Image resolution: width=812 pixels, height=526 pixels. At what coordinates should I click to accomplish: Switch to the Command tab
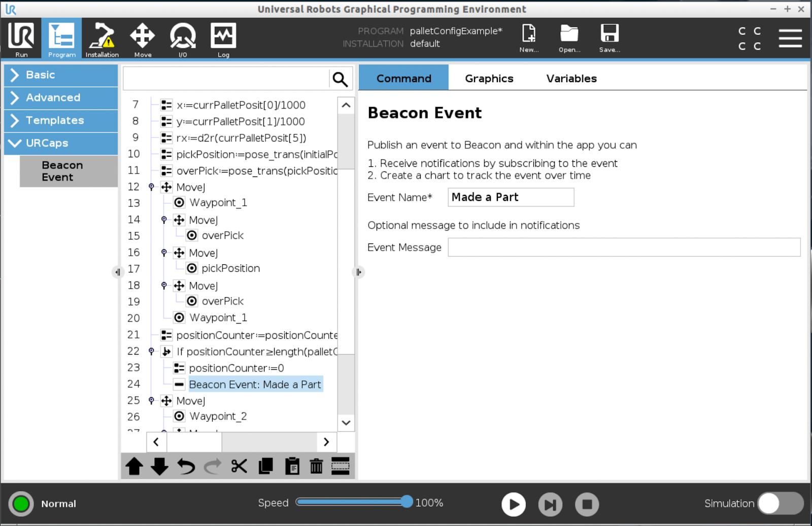coord(403,79)
